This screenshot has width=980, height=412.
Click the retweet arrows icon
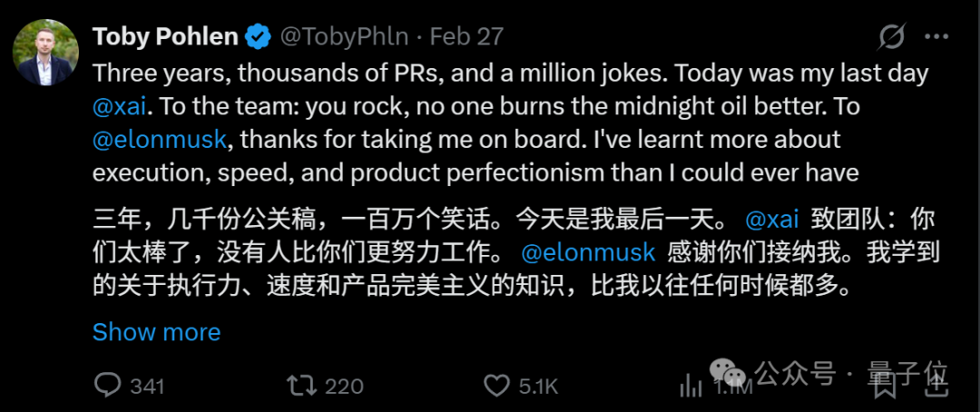[301, 386]
